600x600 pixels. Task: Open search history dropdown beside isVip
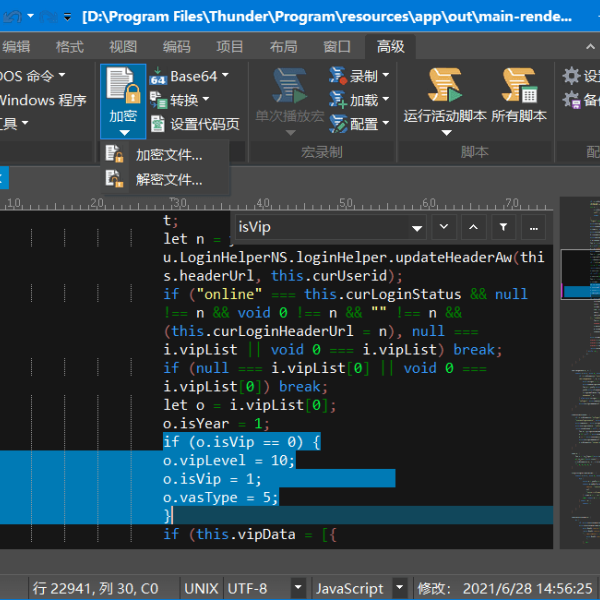[x=417, y=228]
